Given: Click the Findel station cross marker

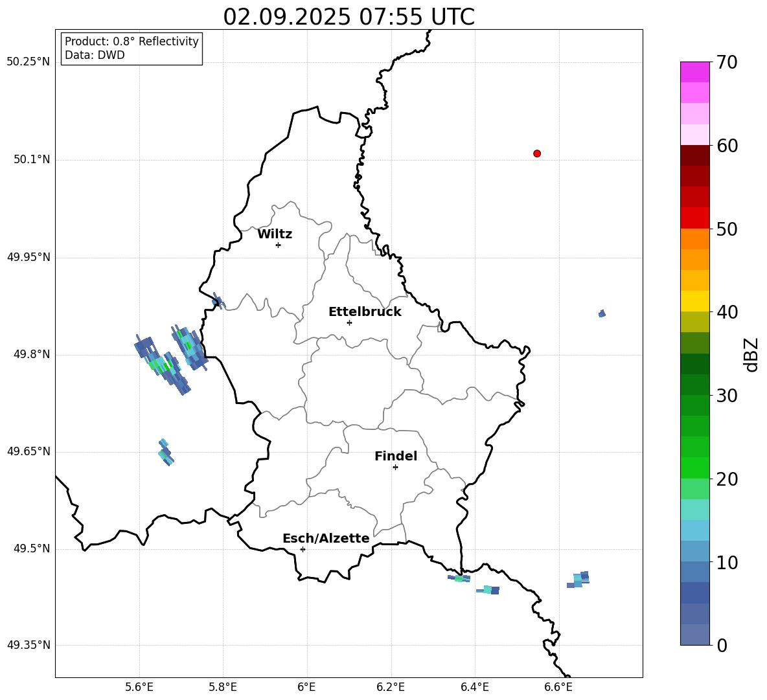Looking at the screenshot, I should pyautogui.click(x=395, y=468).
